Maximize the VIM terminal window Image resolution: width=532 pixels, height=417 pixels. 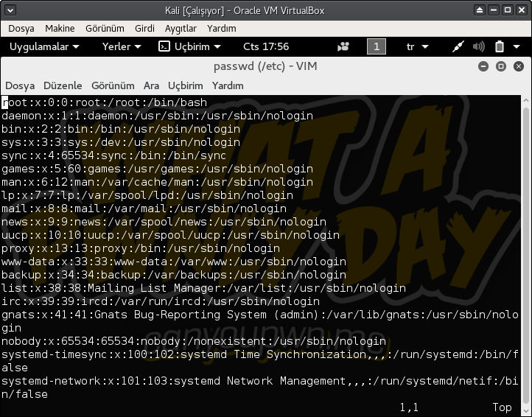[500, 66]
